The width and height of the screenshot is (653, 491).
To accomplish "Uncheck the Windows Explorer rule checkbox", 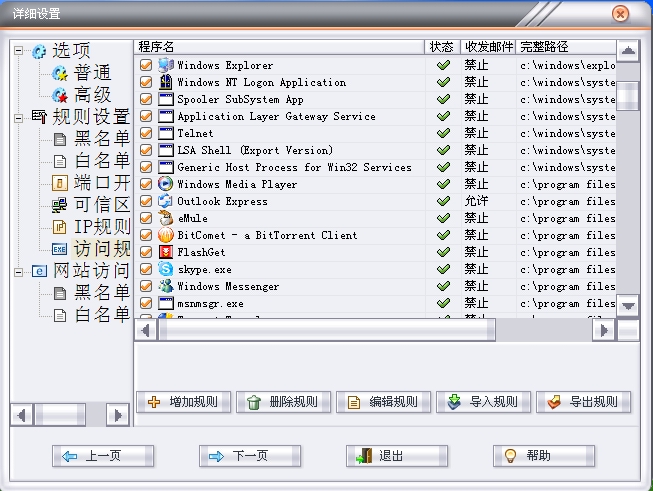I will [x=146, y=65].
